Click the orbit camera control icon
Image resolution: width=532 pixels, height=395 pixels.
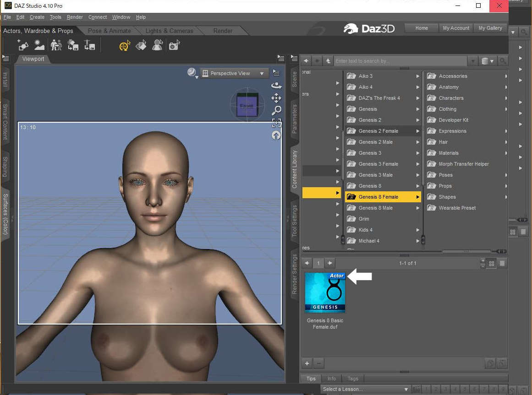(x=276, y=86)
